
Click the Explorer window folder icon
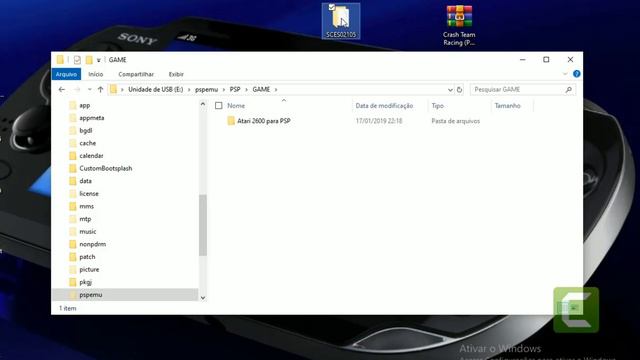(x=60, y=60)
